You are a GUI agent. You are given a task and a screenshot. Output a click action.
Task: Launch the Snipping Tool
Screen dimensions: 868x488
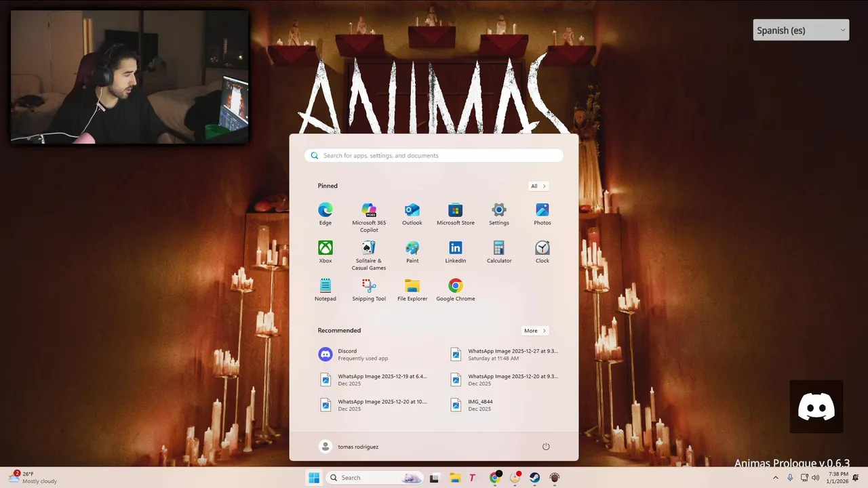tap(369, 289)
